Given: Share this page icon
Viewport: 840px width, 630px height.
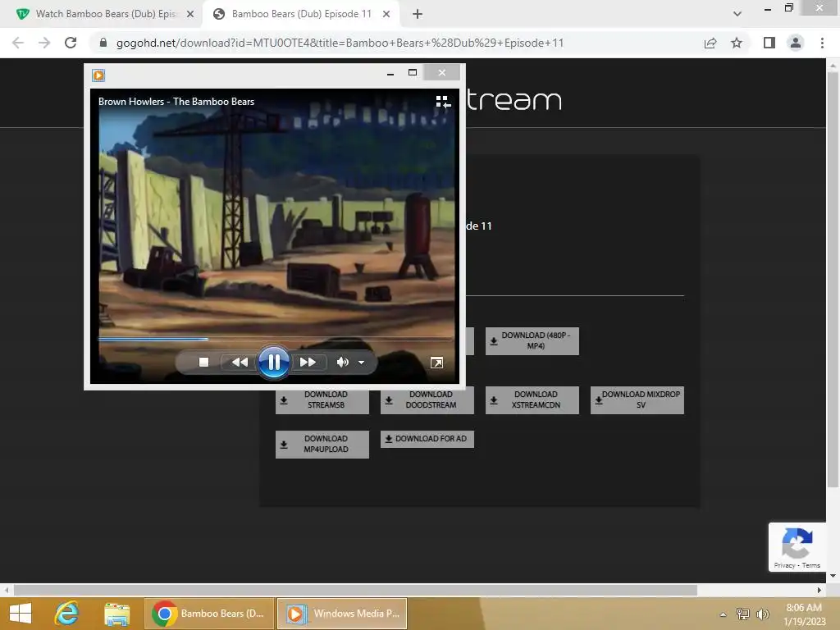Looking at the screenshot, I should click(710, 43).
